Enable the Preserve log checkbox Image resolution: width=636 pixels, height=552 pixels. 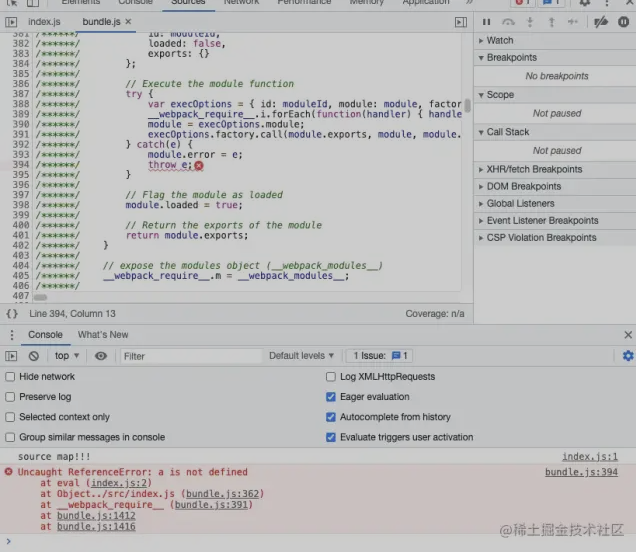(10, 397)
